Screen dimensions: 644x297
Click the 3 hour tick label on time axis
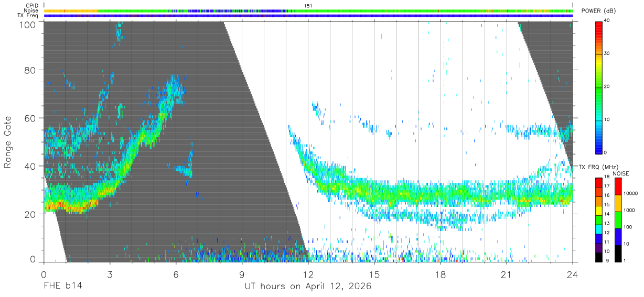tap(110, 274)
